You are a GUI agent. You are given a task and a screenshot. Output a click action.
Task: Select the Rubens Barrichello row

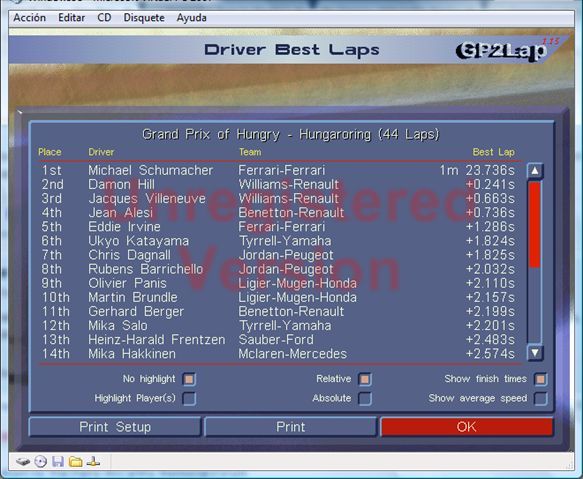278,269
